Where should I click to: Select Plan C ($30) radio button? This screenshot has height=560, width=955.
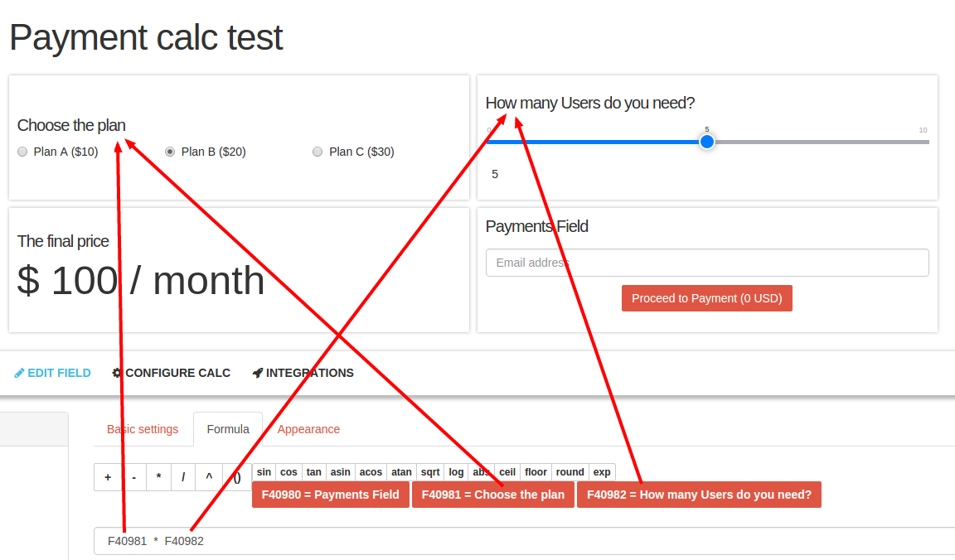318,152
